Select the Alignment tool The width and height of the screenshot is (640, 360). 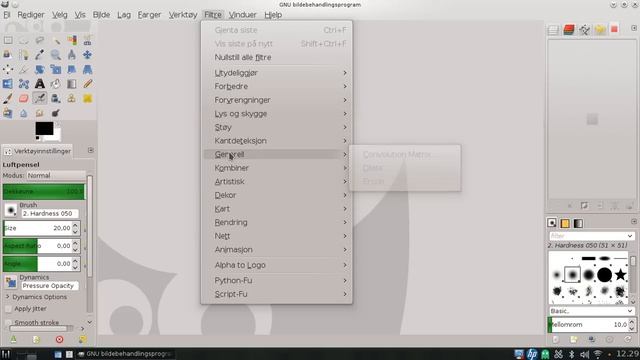[8, 69]
